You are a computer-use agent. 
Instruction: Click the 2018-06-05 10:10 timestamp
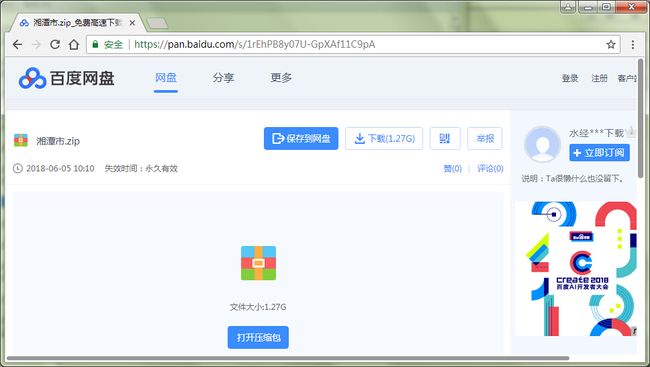point(60,168)
